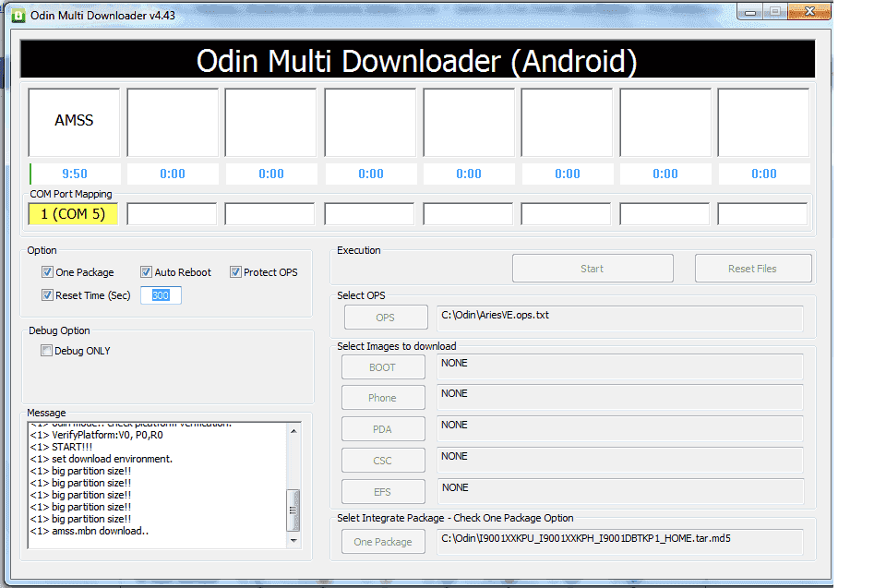The width and height of the screenshot is (886, 588).
Task: Click the Reset Time value field showing 300
Action: 161,295
